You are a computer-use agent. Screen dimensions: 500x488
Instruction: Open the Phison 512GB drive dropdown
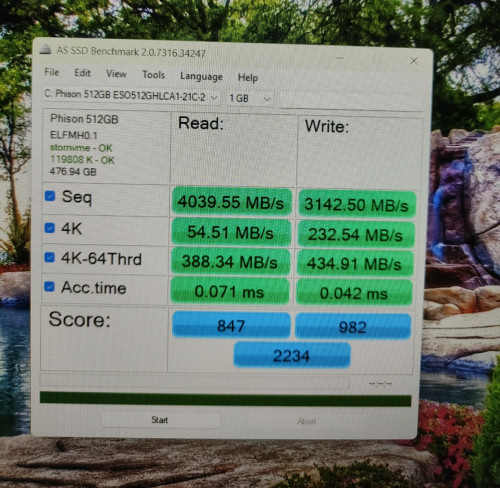point(131,96)
